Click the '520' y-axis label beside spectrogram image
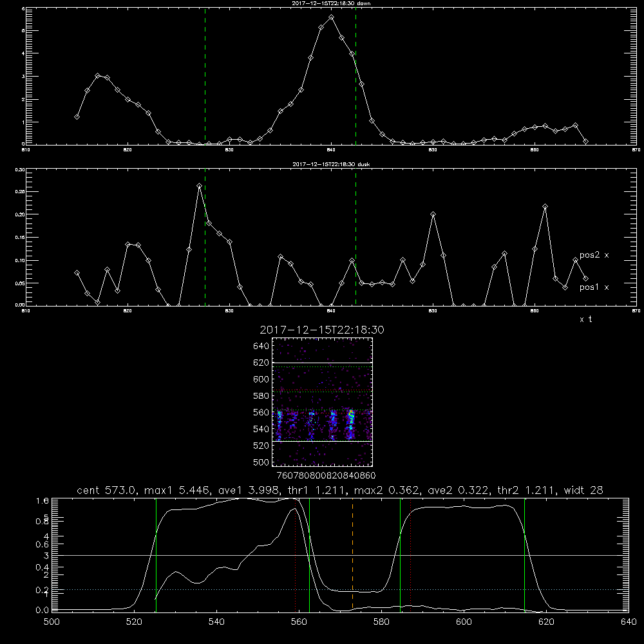The width and height of the screenshot is (644, 644). [261, 446]
